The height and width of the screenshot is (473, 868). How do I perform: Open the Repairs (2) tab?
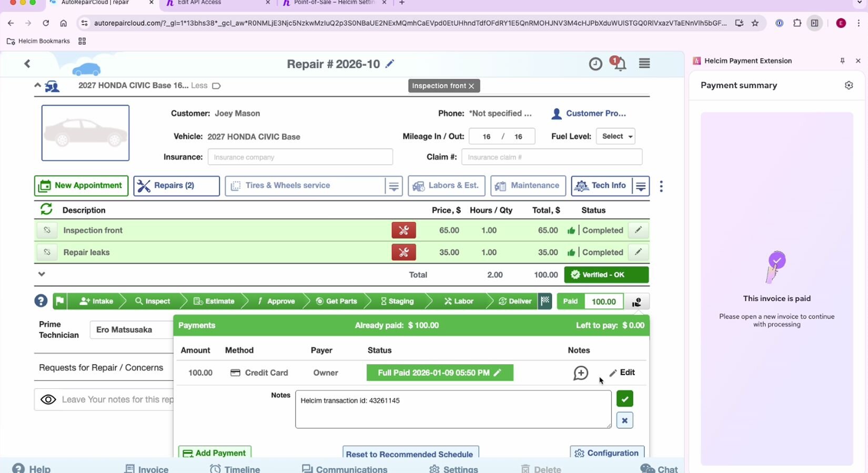point(176,186)
